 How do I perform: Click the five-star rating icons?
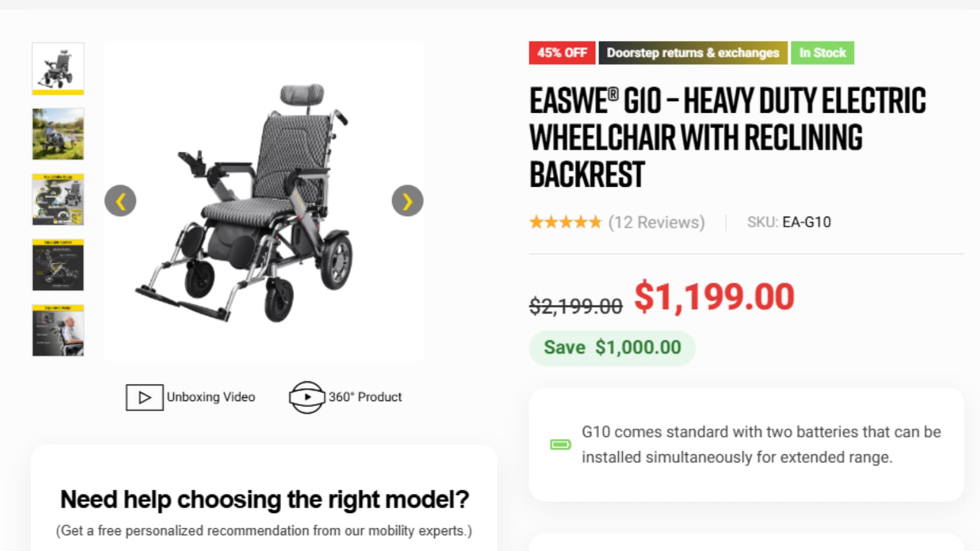tap(565, 222)
